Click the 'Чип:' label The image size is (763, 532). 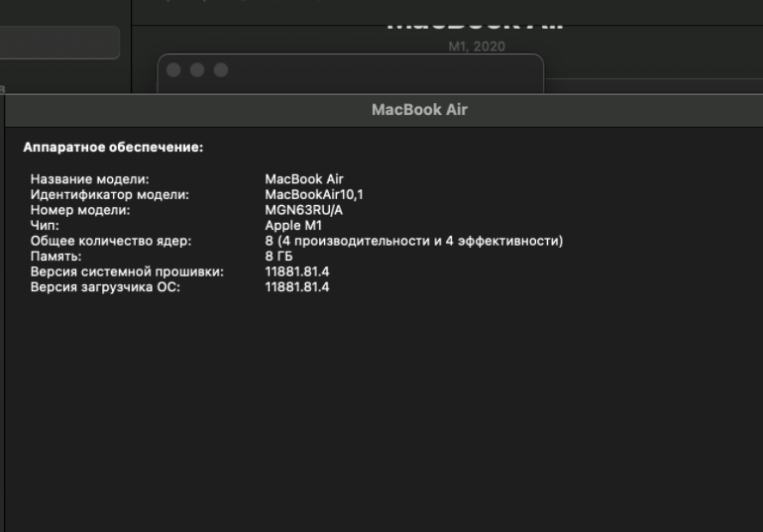[45, 225]
